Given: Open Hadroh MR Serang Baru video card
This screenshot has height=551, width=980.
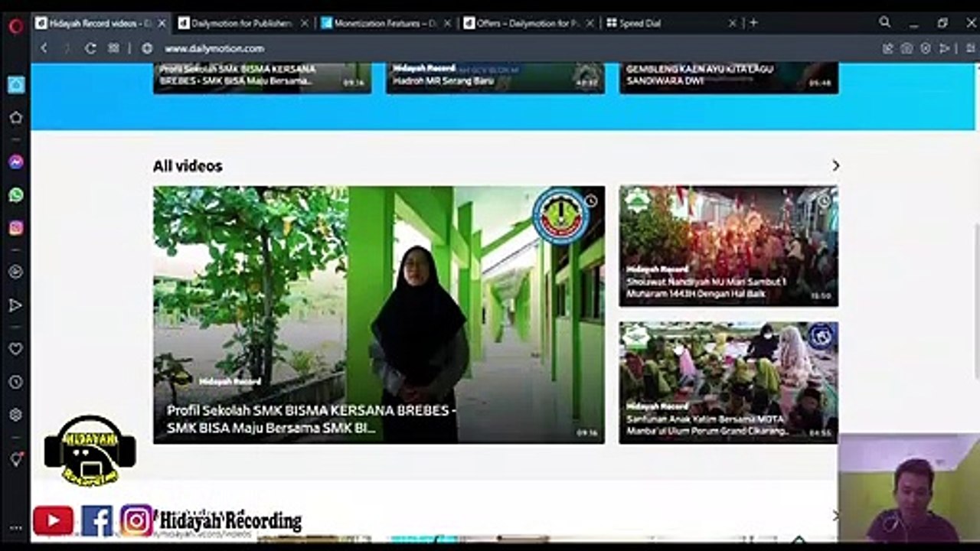Looking at the screenshot, I should click(x=495, y=78).
